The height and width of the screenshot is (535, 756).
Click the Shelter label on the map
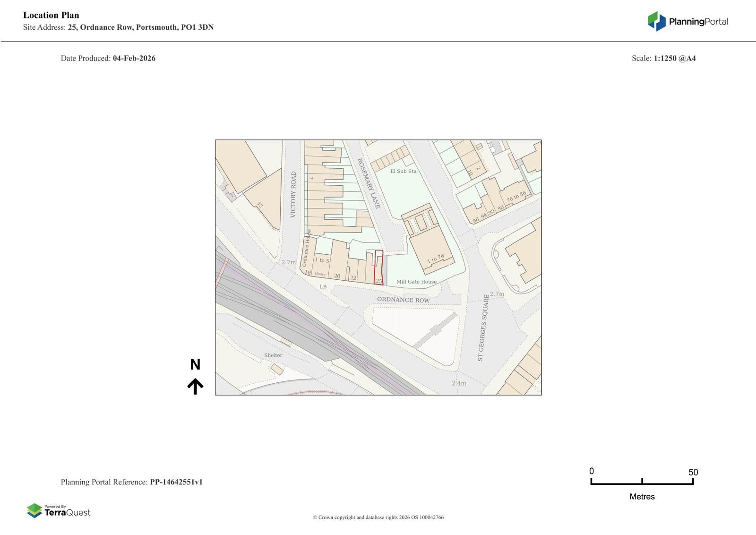coord(273,355)
